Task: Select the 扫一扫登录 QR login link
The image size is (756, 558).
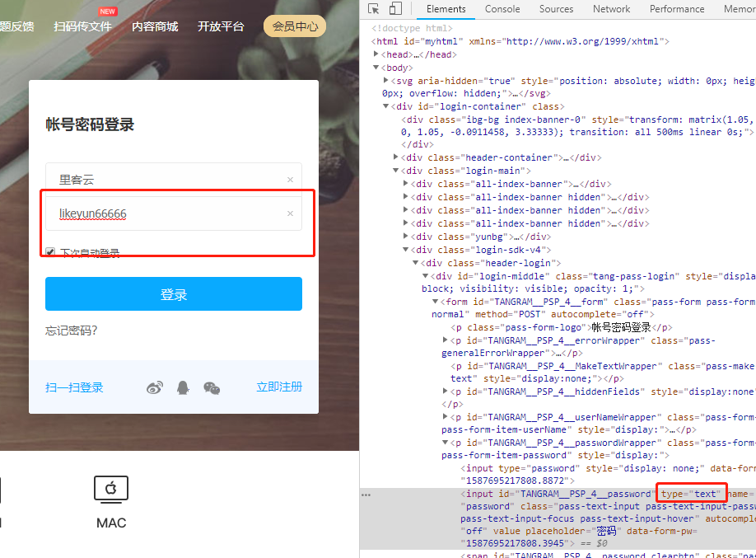Action: tap(74, 387)
